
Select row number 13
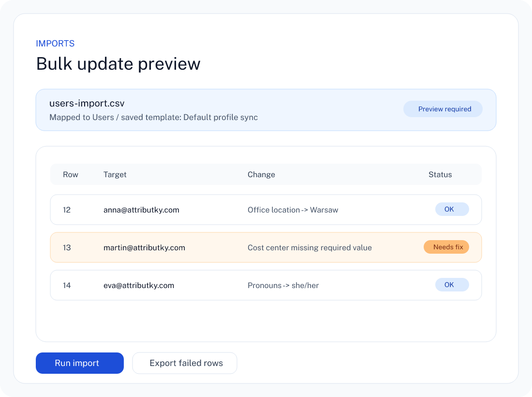click(x=67, y=247)
